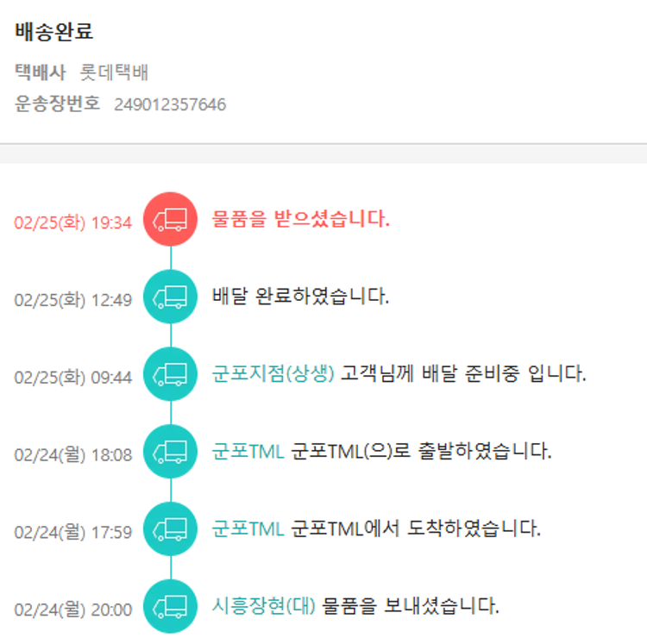This screenshot has width=647, height=644.
Task: Click the 02/24(월) 18:08 timestamp
Action: coord(72,454)
